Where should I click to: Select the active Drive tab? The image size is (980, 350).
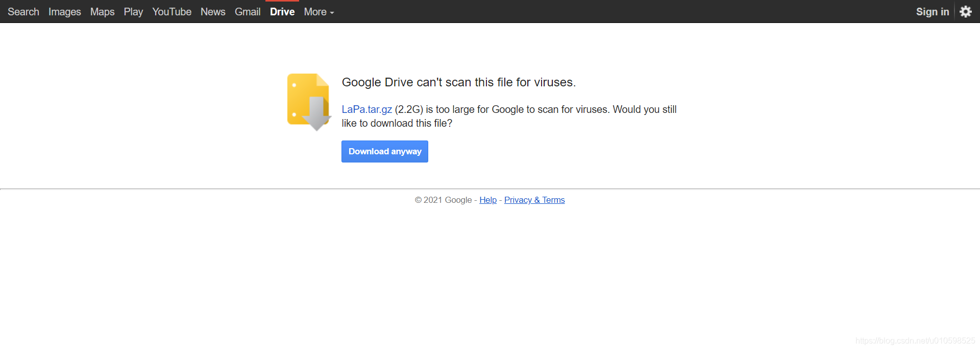tap(282, 12)
